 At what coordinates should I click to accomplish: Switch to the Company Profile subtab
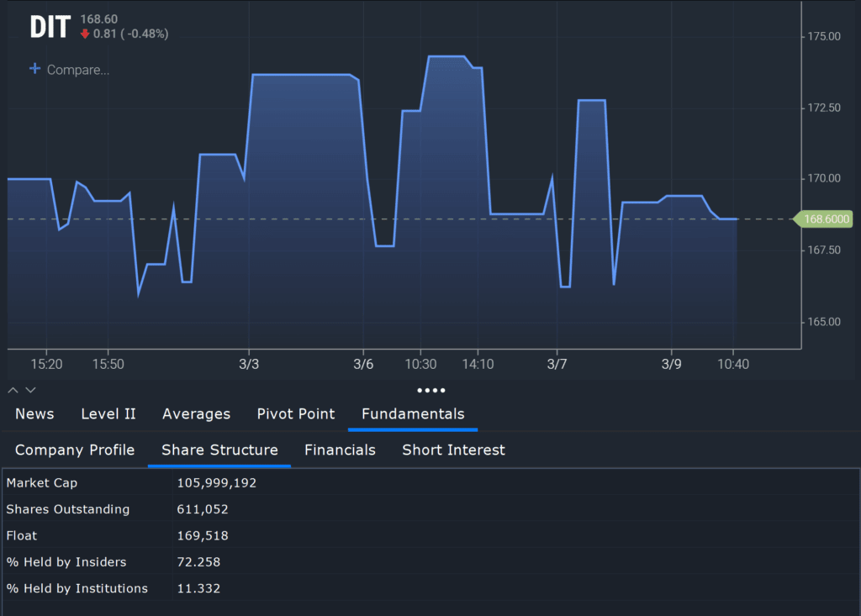tap(74, 450)
